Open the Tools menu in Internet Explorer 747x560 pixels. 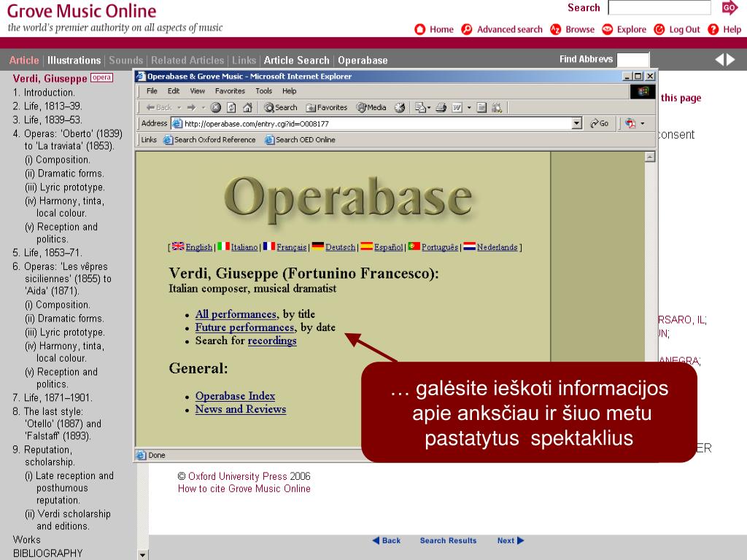(263, 91)
